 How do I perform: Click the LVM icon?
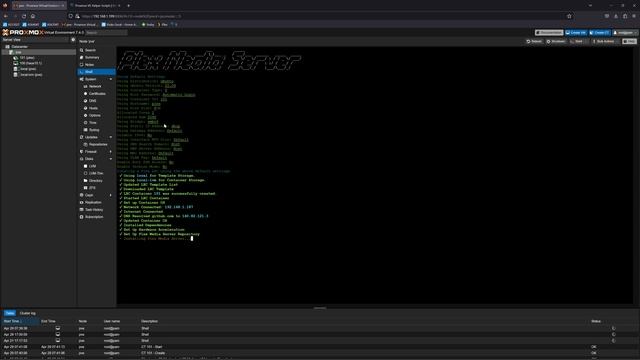(x=85, y=166)
